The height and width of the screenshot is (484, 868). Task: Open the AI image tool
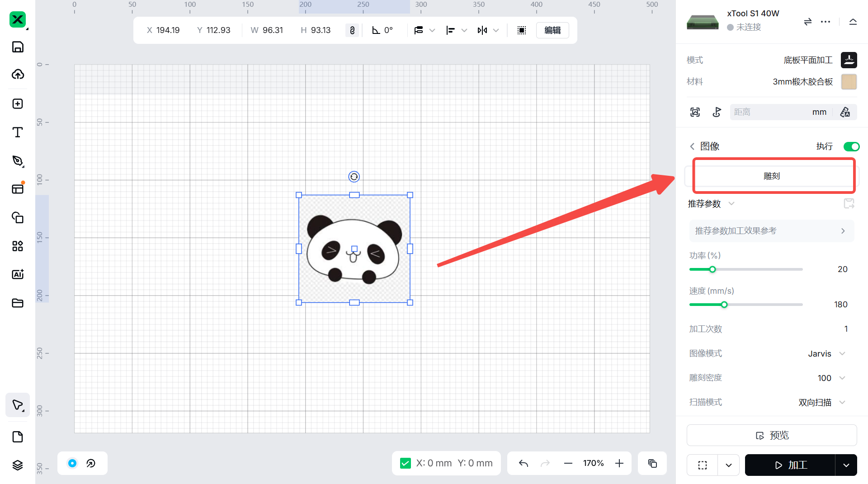[18, 274]
